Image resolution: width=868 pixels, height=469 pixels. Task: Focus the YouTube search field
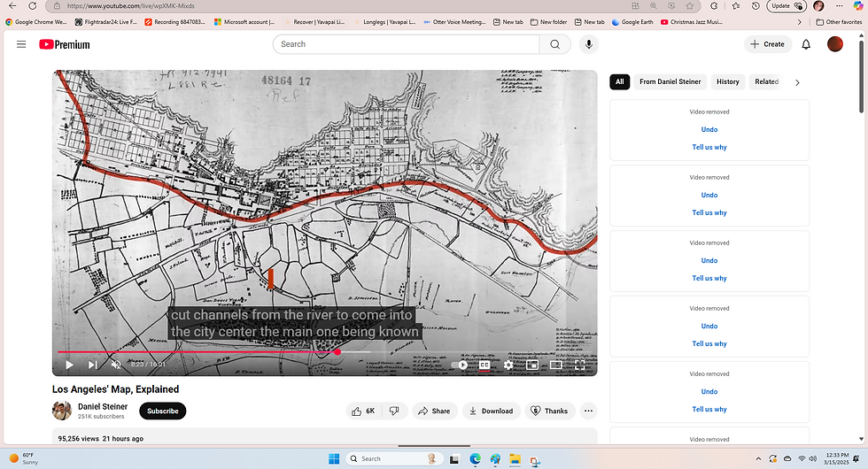406,44
